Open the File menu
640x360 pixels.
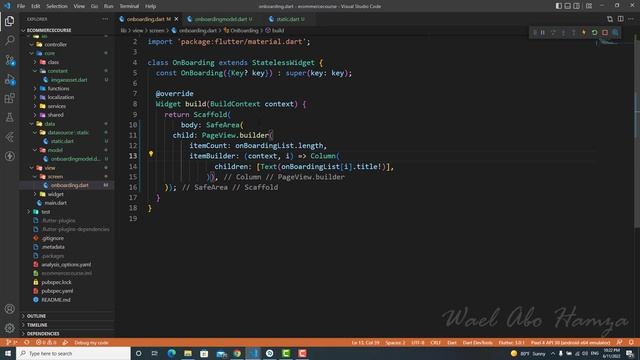[x=21, y=6]
